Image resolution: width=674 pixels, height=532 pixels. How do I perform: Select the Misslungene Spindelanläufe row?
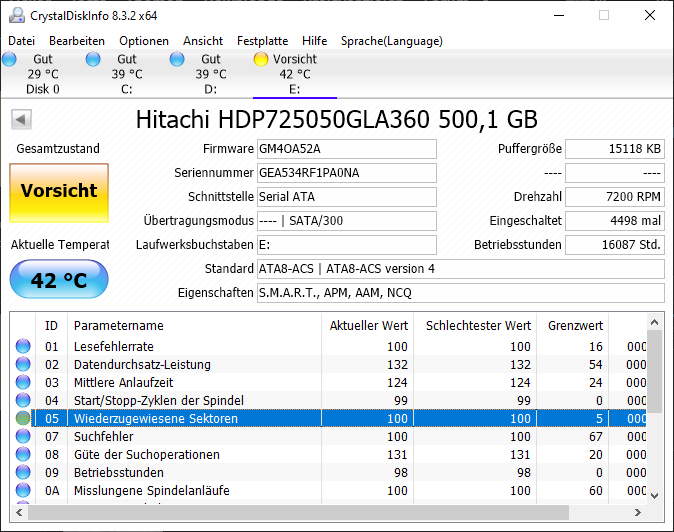[328, 491]
